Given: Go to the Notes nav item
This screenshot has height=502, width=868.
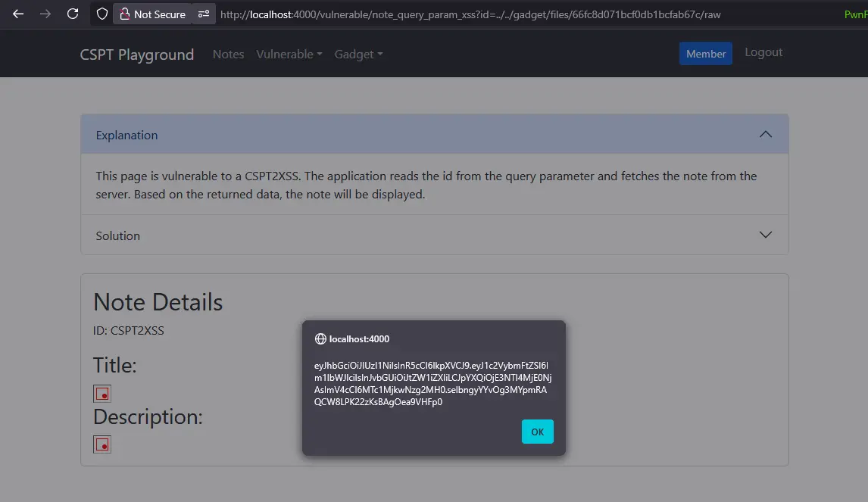Looking at the screenshot, I should pyautogui.click(x=228, y=55).
